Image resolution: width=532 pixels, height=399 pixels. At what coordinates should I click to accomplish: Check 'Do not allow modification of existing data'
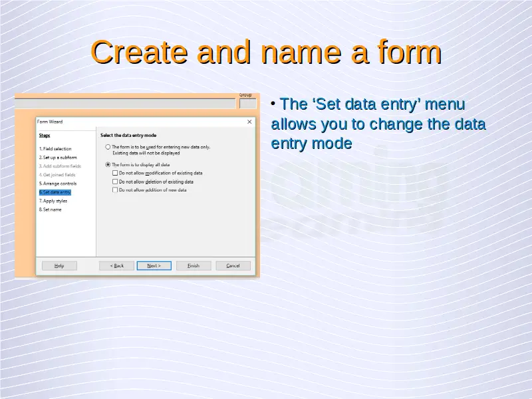click(115, 173)
